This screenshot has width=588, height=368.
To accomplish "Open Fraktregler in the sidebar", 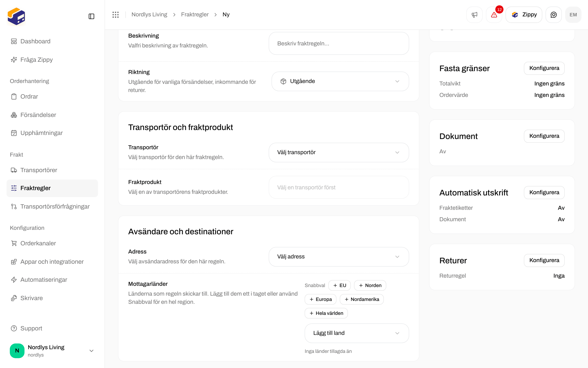I will coord(52,188).
